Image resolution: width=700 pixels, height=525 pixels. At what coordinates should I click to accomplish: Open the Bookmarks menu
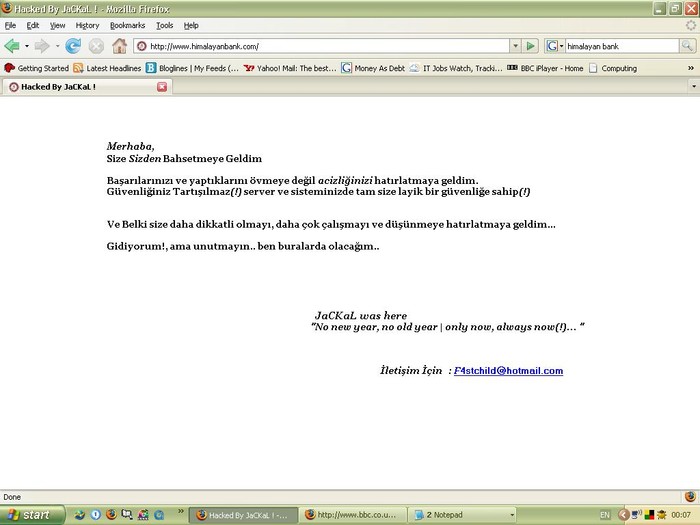click(x=127, y=25)
